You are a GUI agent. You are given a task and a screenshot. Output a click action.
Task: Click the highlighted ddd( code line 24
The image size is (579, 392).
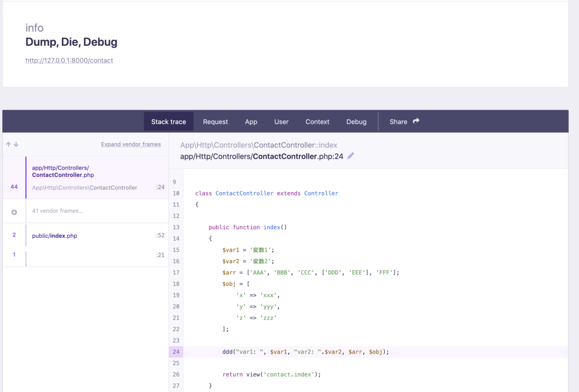[x=306, y=352]
